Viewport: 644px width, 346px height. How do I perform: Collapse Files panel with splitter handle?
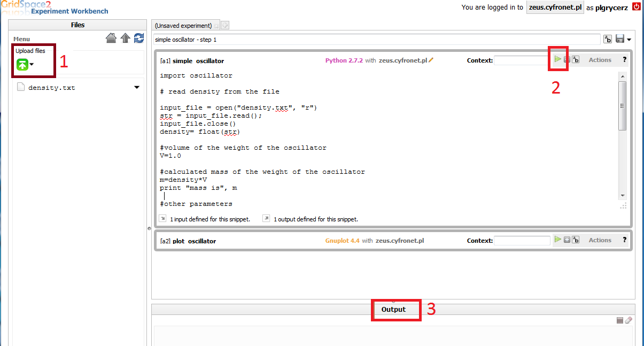[x=149, y=228]
